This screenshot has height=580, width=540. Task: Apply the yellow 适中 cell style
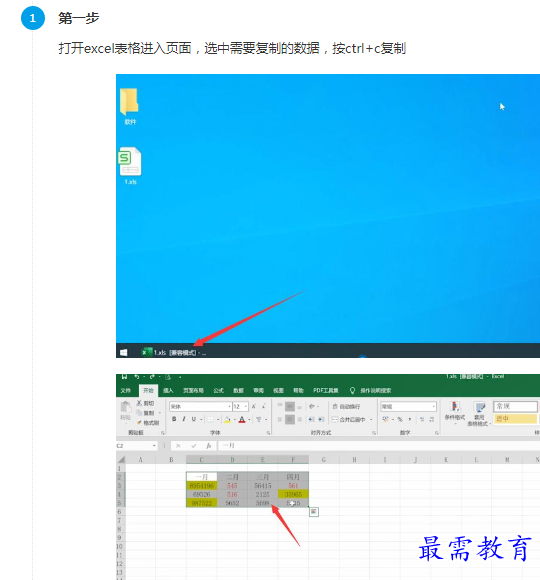point(516,419)
